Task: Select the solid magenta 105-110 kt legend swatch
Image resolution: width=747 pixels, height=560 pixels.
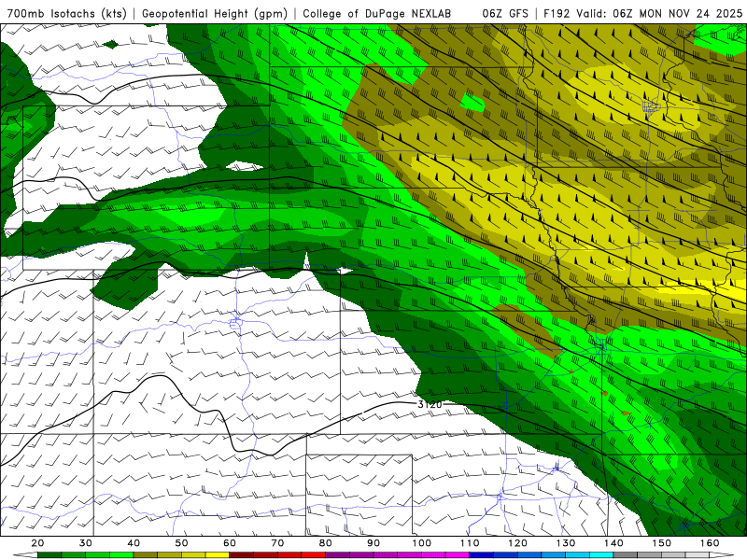Action: [x=458, y=555]
